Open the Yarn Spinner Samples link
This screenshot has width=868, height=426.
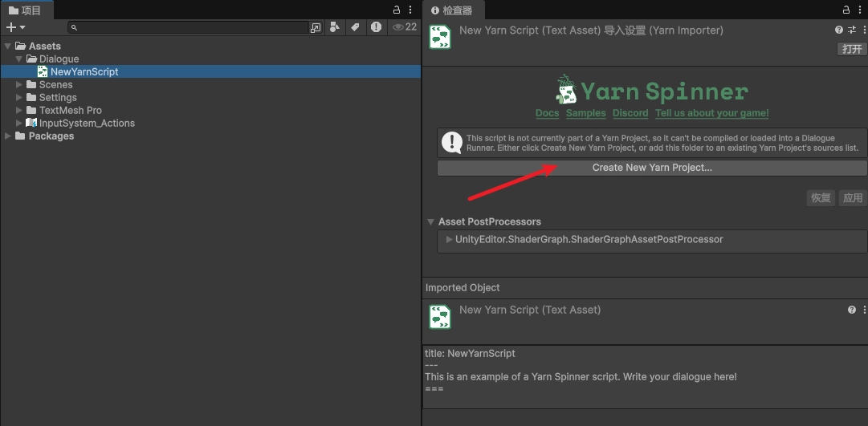click(x=585, y=113)
